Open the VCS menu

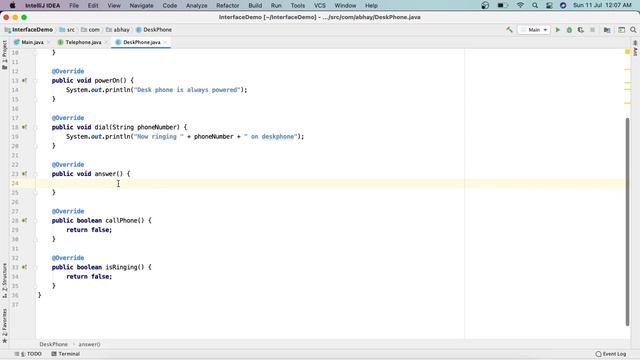320,5
